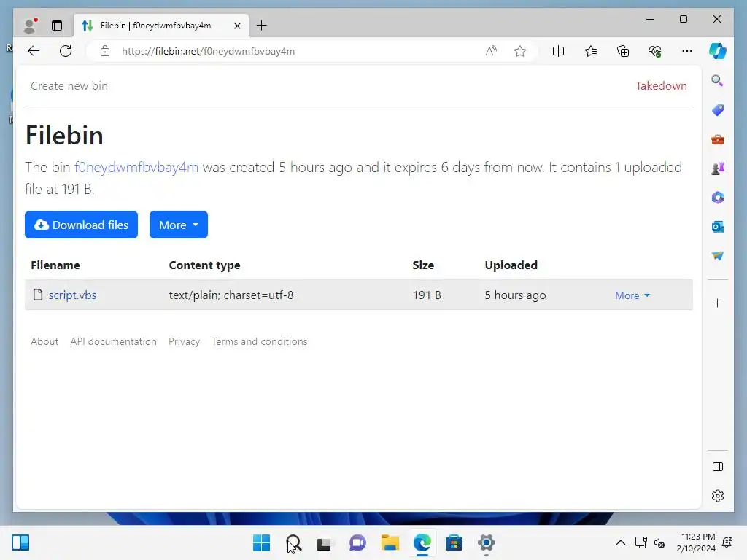
Task: Open Privacy footer link
Action: click(x=185, y=341)
